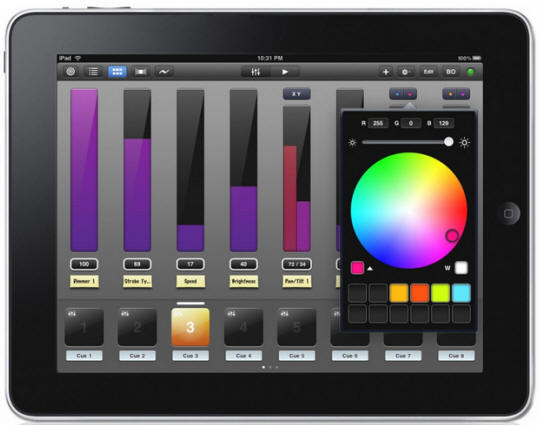Click the R value field showing 255
Viewport: 540px width, 425px height.
tap(378, 123)
